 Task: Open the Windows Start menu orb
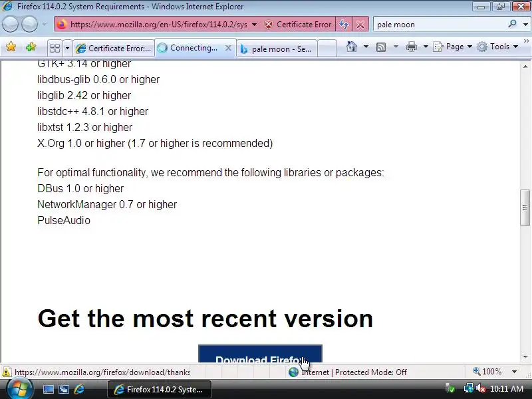coord(19,389)
